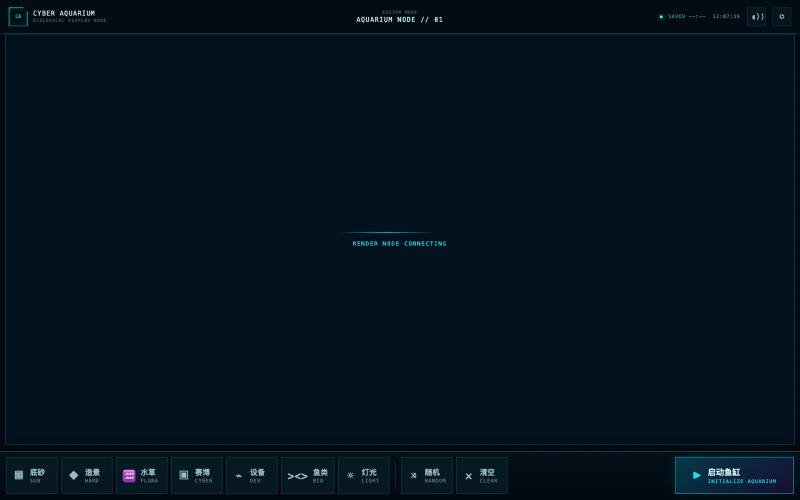This screenshot has width=800, height=500.
Task: Click the RENDER NODE CONNECTING message
Action: click(399, 243)
